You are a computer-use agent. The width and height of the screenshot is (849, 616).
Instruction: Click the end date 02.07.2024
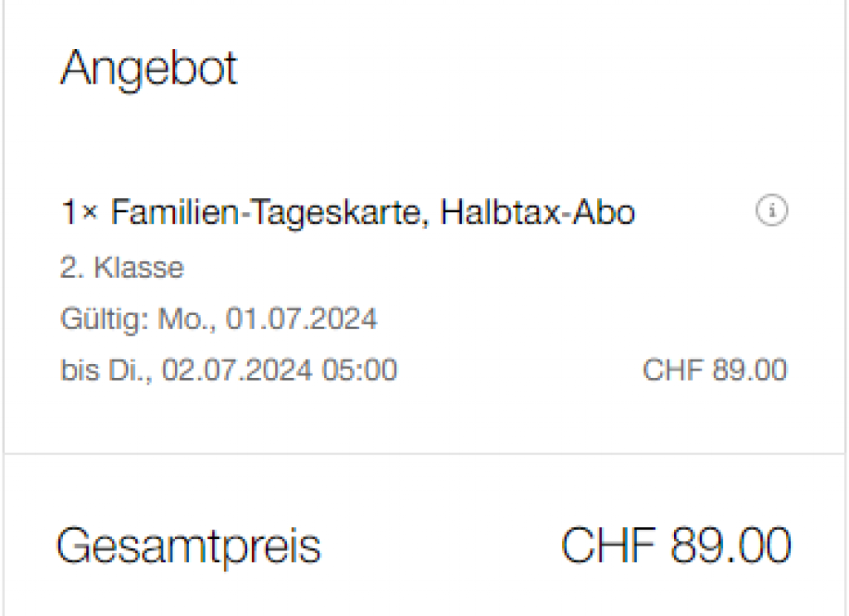pos(237,370)
